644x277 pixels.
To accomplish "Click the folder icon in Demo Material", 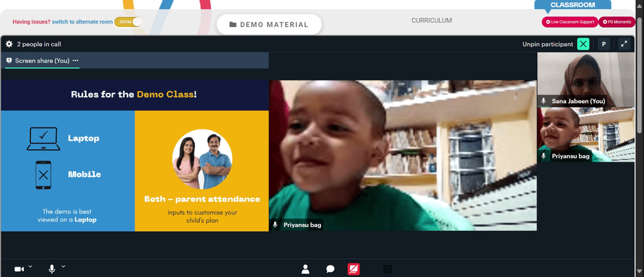I will 233,24.
